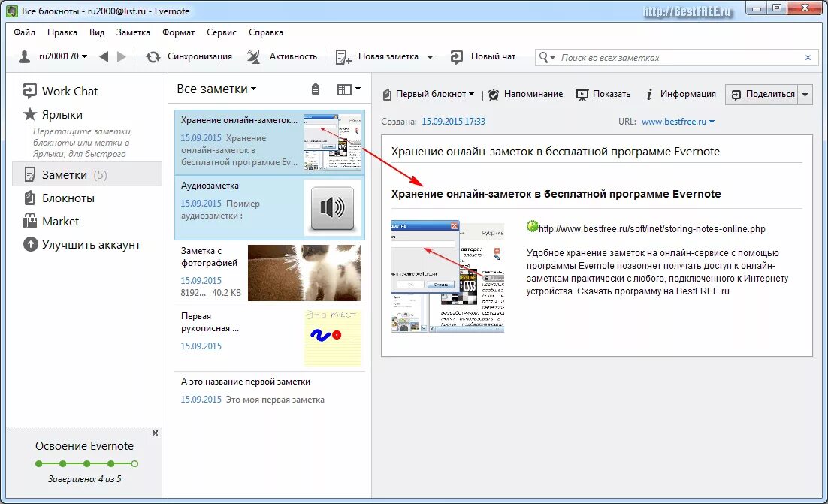Click the note title field at top
Image resolution: width=828 pixels, height=504 pixels.
597,152
